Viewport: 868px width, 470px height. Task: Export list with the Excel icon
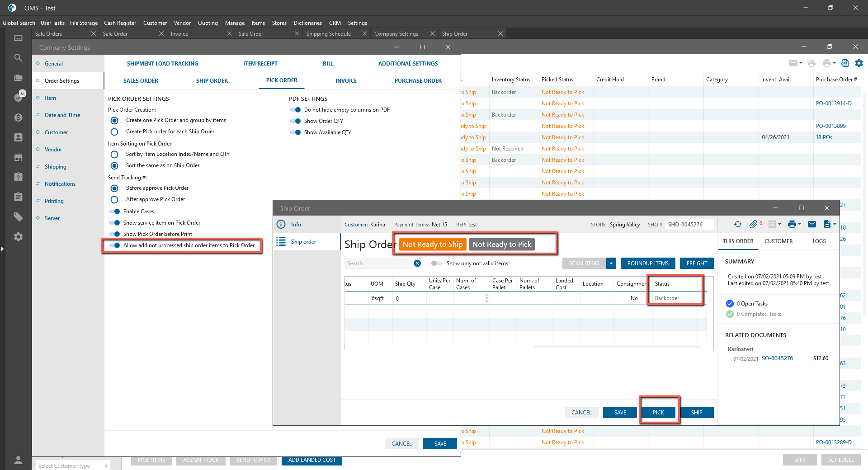click(x=844, y=63)
